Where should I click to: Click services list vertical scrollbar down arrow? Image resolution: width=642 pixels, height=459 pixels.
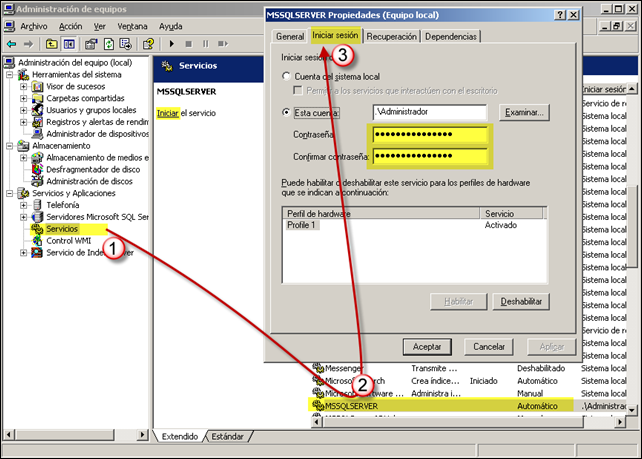click(x=632, y=409)
